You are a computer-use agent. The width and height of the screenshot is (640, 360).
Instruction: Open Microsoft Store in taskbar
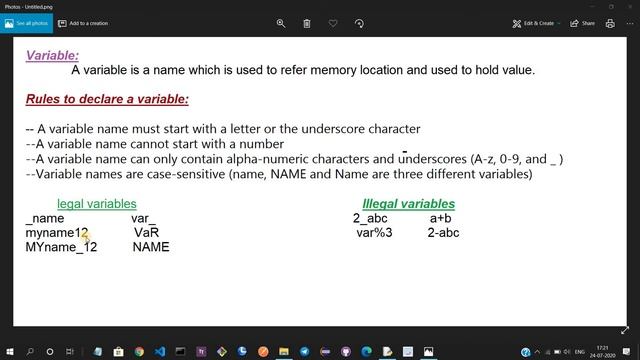coord(118,351)
